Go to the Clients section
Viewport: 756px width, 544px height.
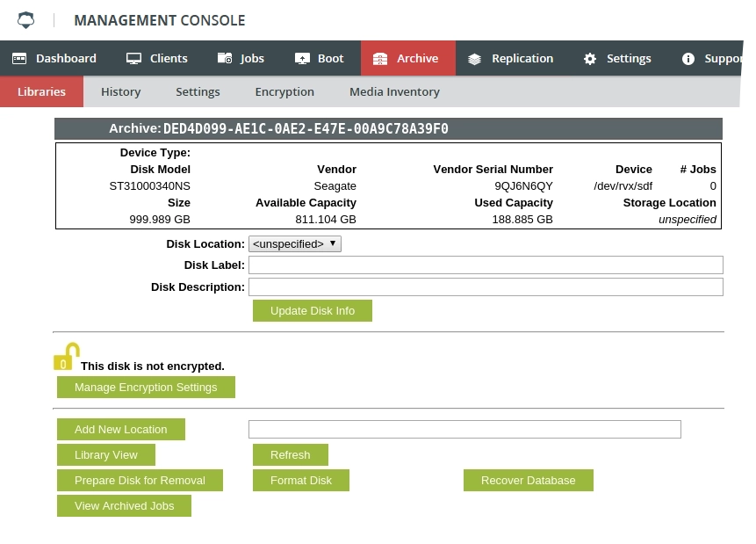[156, 58]
